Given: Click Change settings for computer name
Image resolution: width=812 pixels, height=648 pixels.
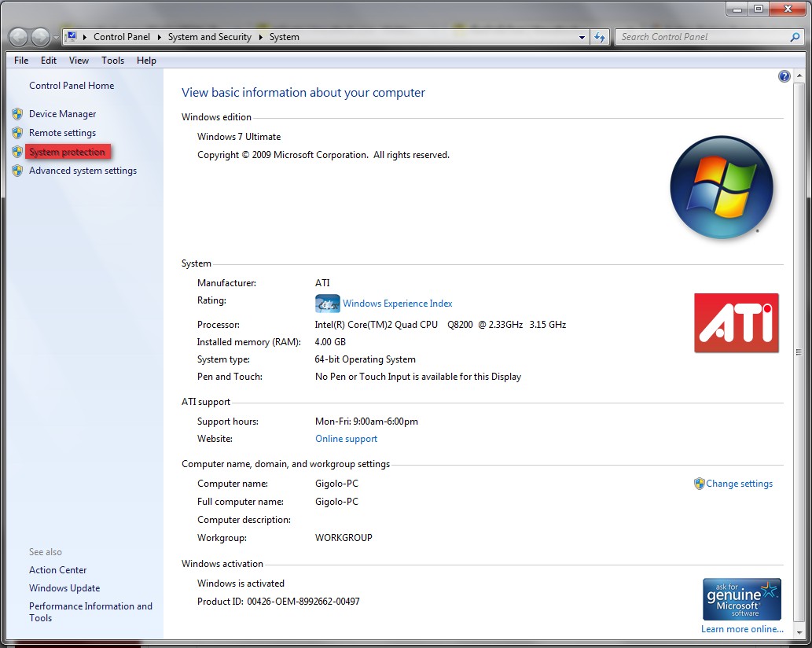Looking at the screenshot, I should pyautogui.click(x=740, y=484).
